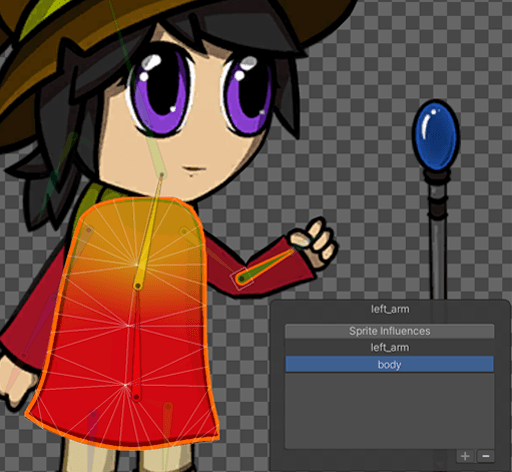Select the bottom joint of the red bone
This screenshot has width=512, height=472.
tap(136, 397)
